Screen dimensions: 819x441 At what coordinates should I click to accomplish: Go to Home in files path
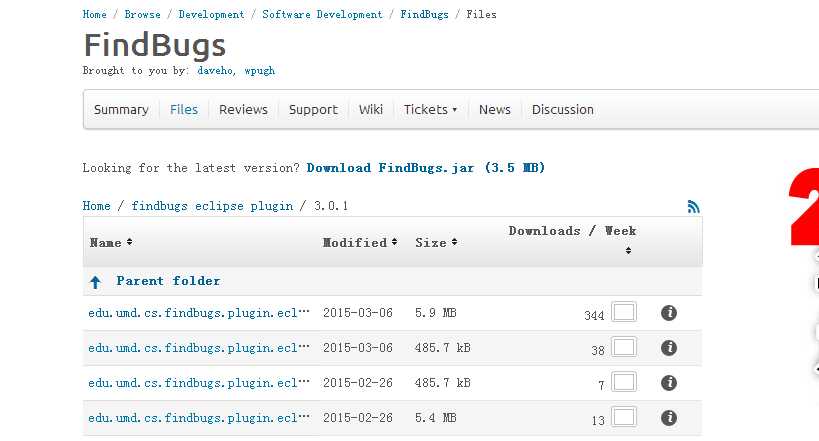pyautogui.click(x=97, y=206)
